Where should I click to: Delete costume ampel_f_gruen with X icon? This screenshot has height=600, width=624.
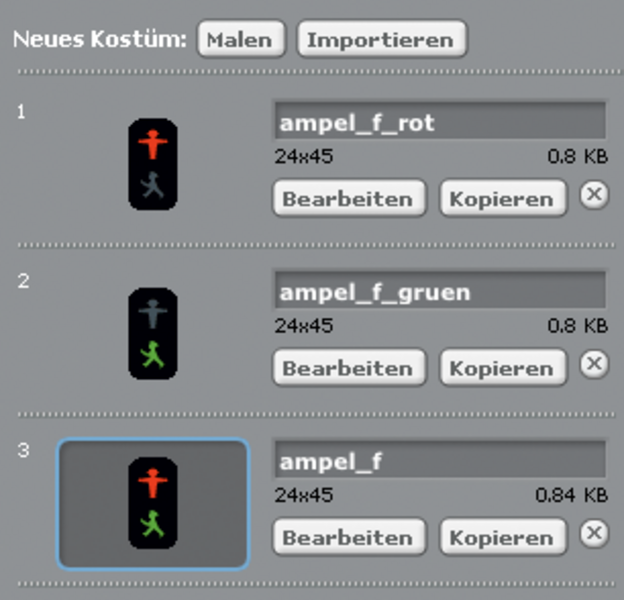point(594,364)
